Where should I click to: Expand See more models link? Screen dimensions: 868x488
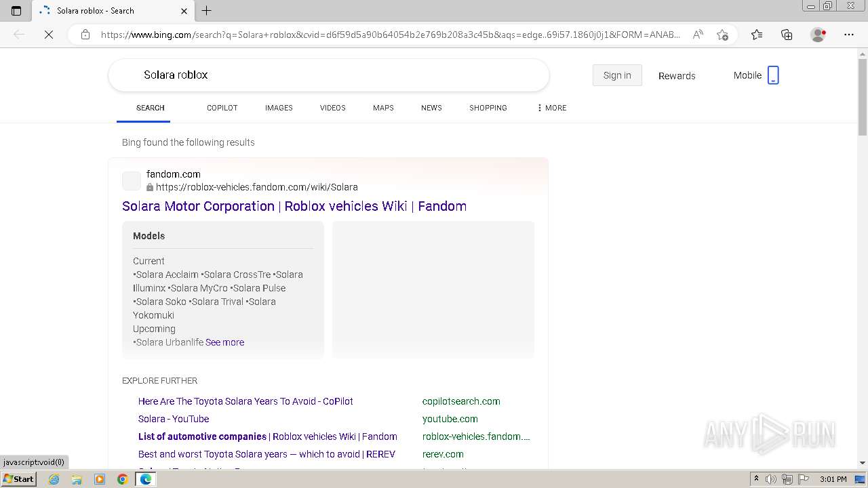[x=224, y=342]
